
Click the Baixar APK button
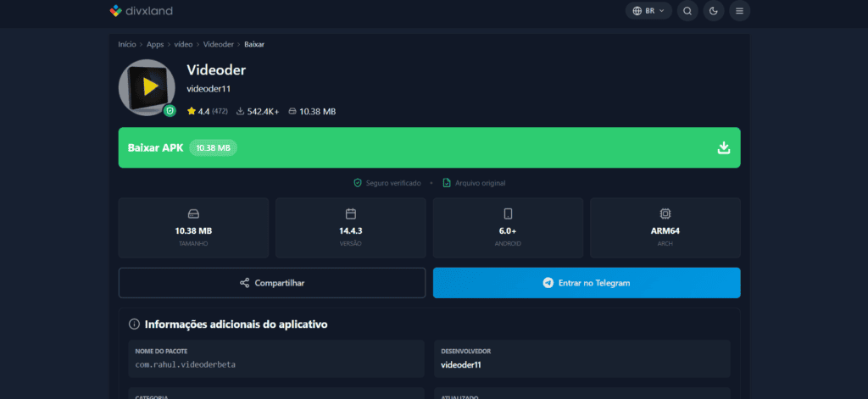tap(429, 147)
